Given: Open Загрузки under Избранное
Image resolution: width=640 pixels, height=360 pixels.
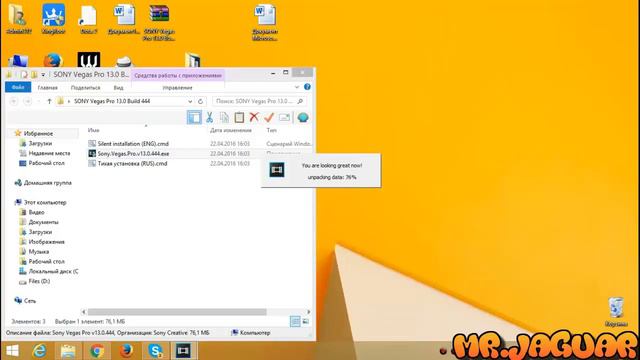Looking at the screenshot, I should point(40,143).
